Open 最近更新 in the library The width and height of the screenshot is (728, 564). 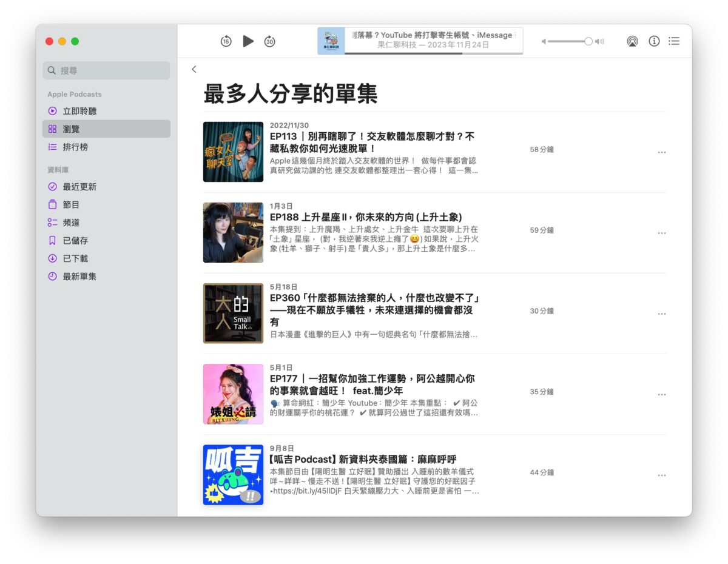[106, 187]
